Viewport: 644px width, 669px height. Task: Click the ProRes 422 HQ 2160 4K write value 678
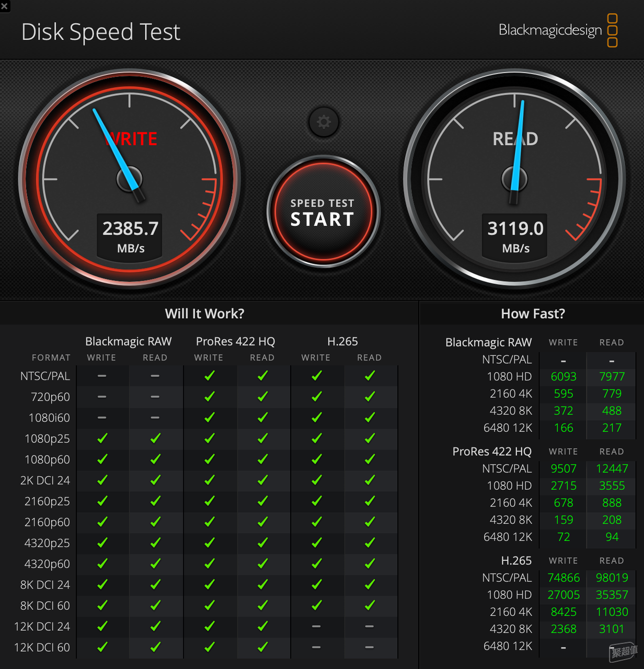tap(563, 503)
